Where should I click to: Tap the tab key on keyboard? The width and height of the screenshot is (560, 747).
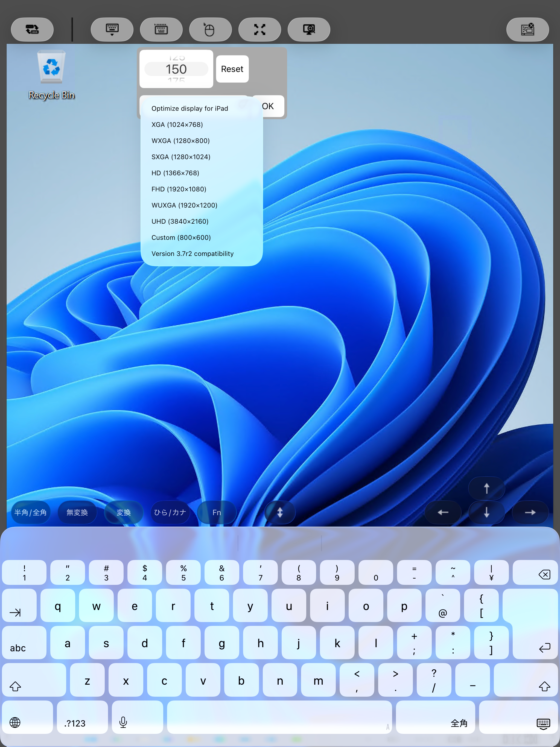[19, 606]
